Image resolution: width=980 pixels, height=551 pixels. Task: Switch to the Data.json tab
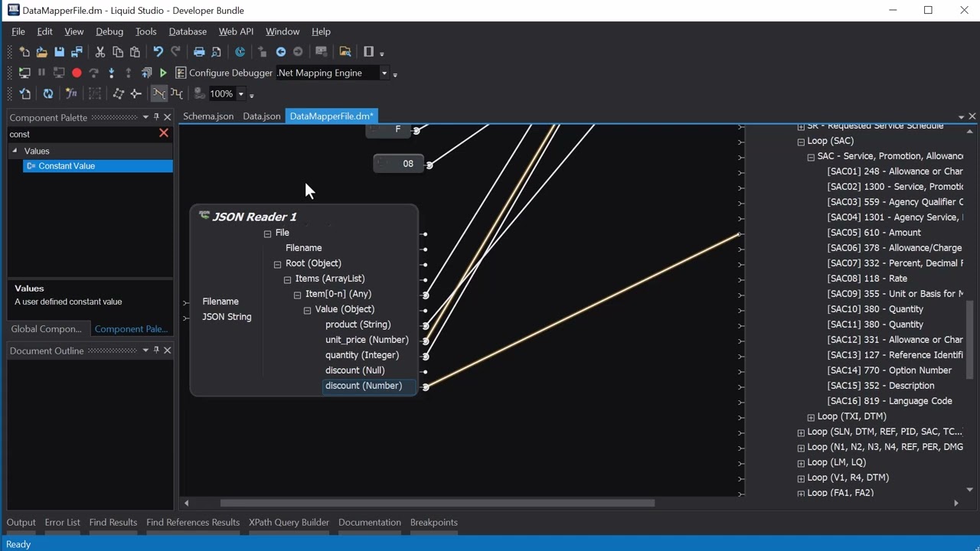click(262, 116)
